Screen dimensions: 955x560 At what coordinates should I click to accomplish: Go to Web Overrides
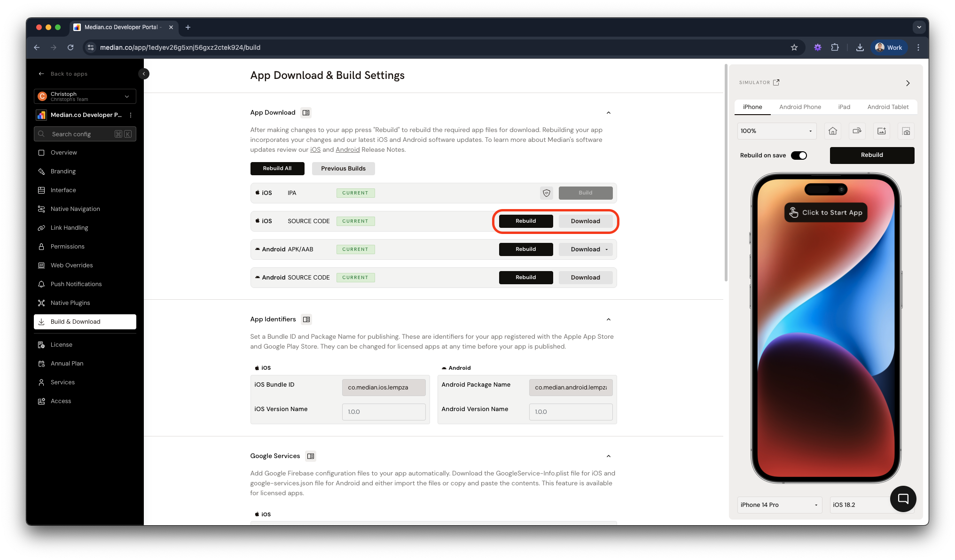85,265
